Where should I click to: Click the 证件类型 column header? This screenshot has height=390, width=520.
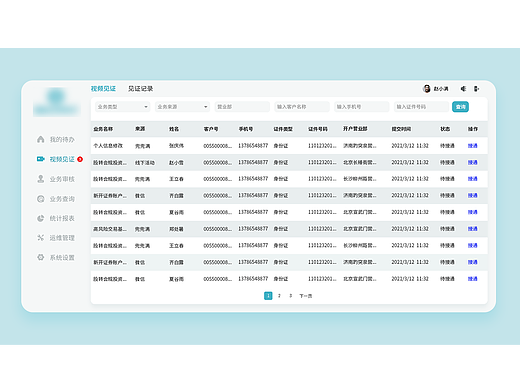pyautogui.click(x=283, y=129)
